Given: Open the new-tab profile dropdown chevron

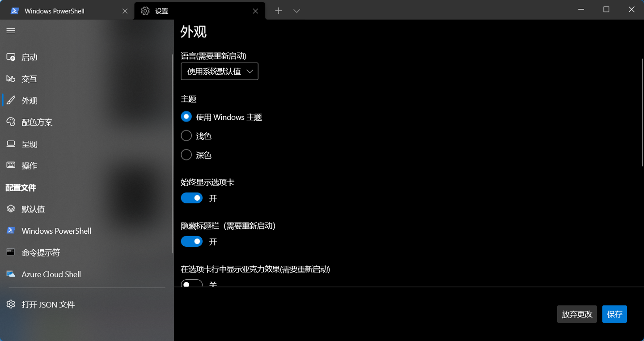Looking at the screenshot, I should (297, 11).
